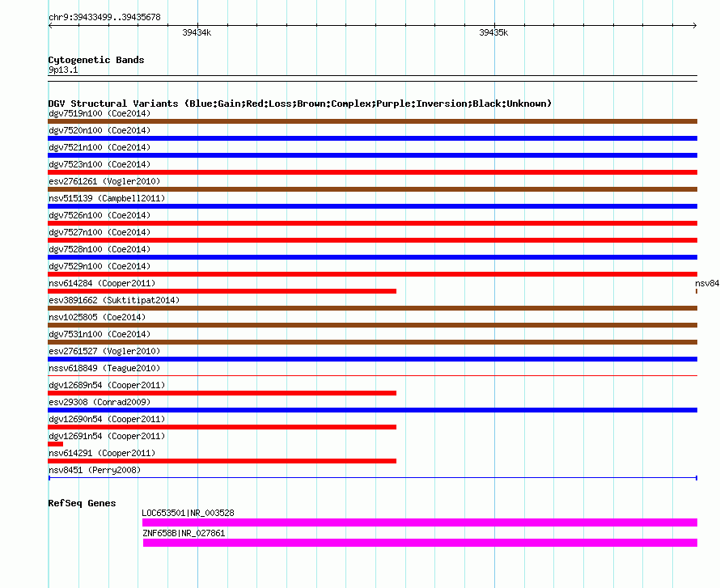Select thin red line under nssv618849

[x=372, y=376]
